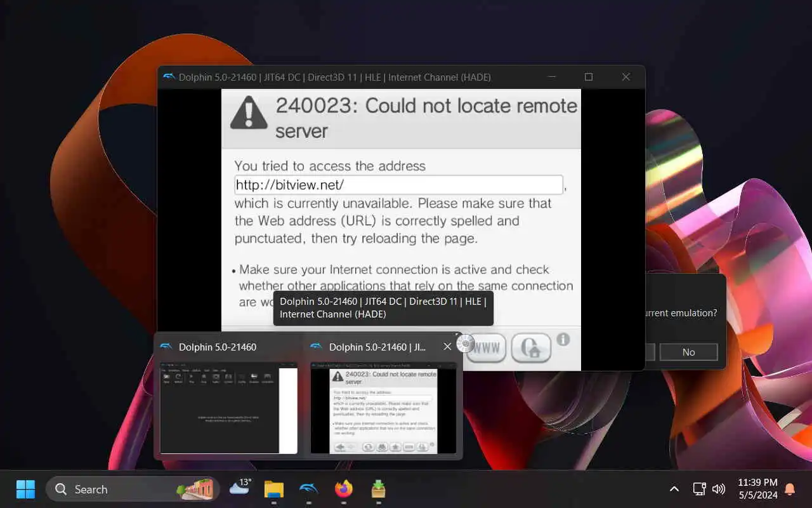This screenshot has height=508, width=812.
Task: Click the '240023: Could not locate remote' heading
Action: [426, 105]
